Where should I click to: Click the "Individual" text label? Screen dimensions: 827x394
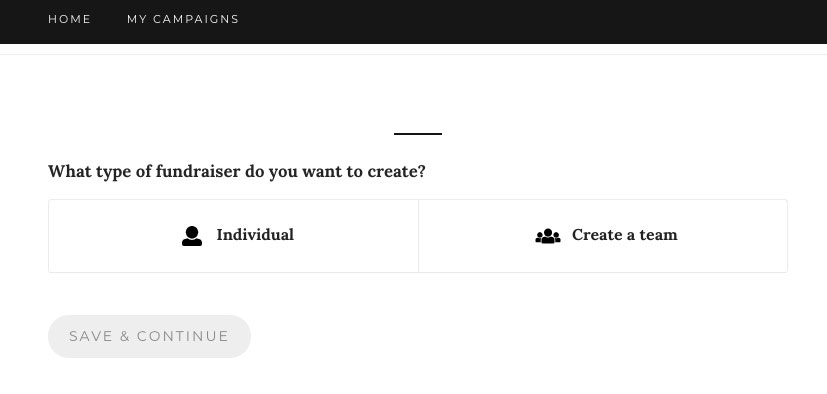click(255, 235)
